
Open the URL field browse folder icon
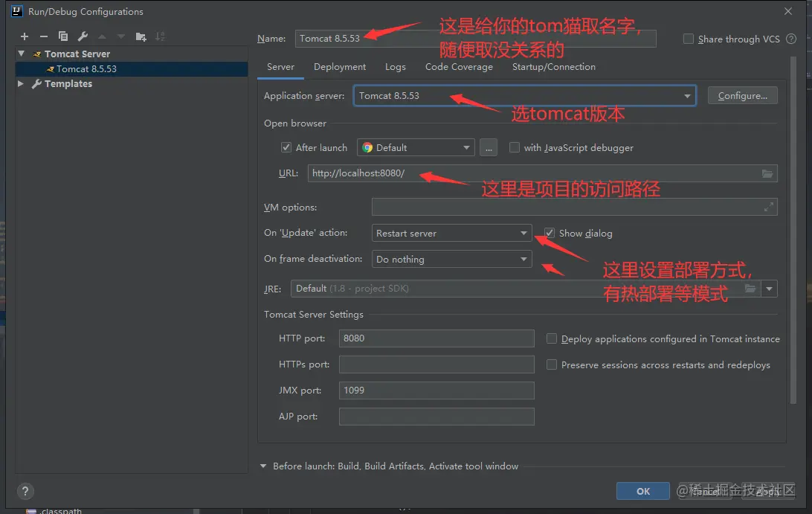(x=767, y=173)
